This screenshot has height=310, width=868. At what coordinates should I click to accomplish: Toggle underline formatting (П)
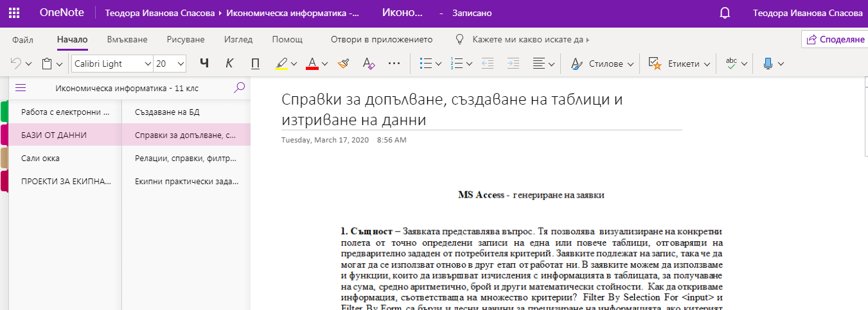click(255, 64)
